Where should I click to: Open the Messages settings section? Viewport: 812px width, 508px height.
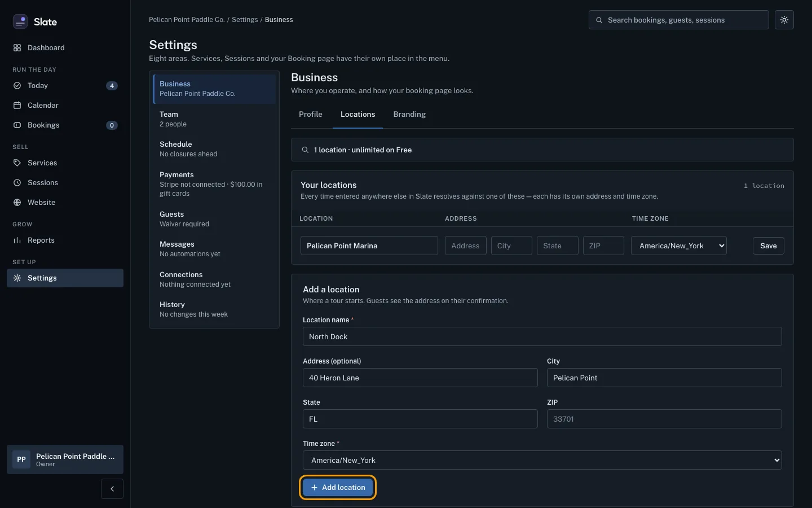(x=214, y=249)
